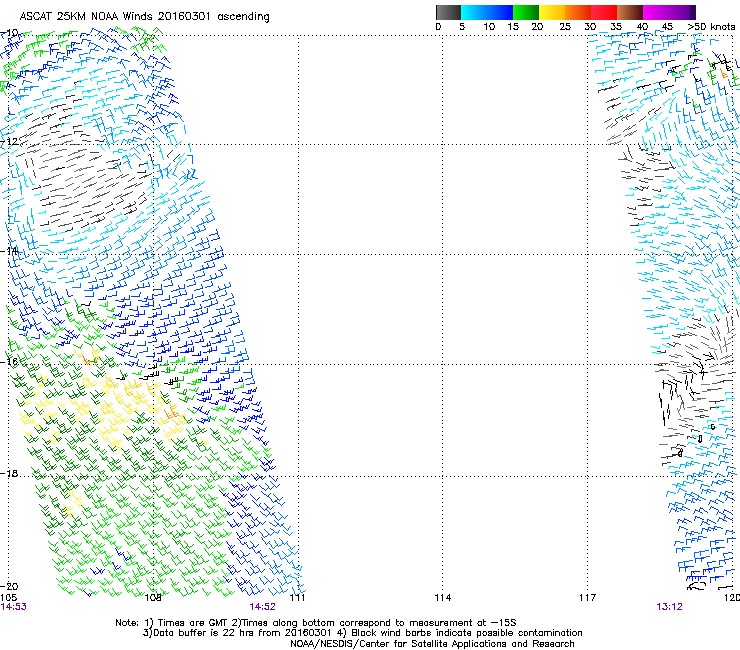Click the NOAA/NESDIS credit line
Viewport: 740px width, 650px height.
coord(432,644)
